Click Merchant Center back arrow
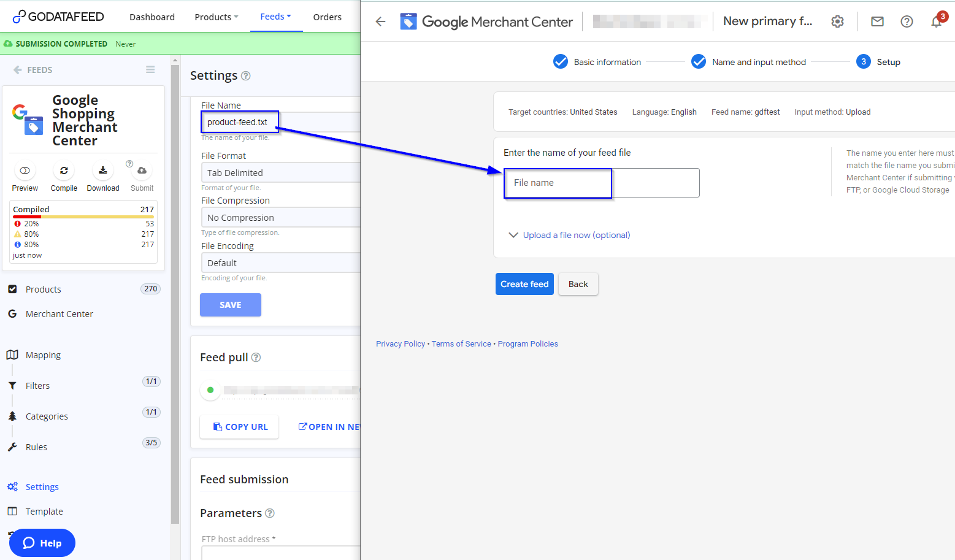This screenshot has width=955, height=560. [x=380, y=21]
